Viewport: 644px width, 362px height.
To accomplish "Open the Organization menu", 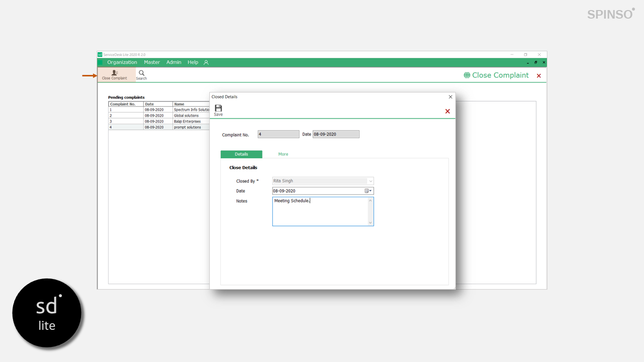I will coord(122,62).
